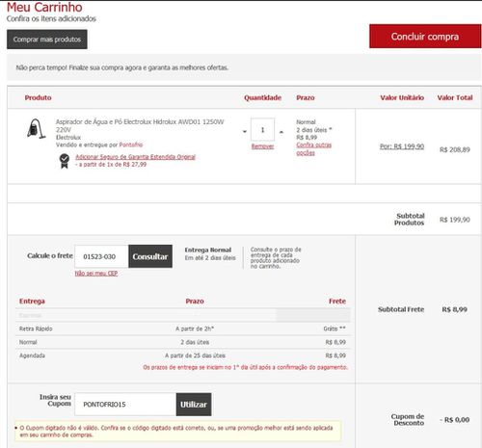Add Seguro de Garantia Estendida Original
The image size is (482, 448).
[x=135, y=157]
